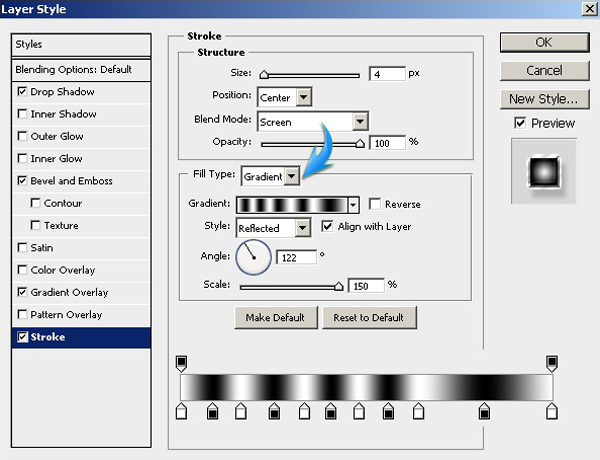This screenshot has height=460, width=600.
Task: Toggle the Reverse gradient checkbox
Action: click(376, 204)
